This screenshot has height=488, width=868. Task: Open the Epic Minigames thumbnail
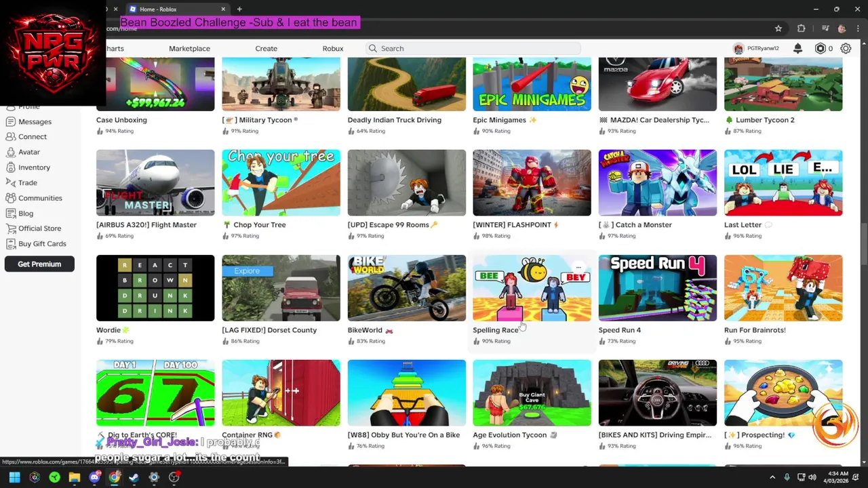click(x=532, y=84)
